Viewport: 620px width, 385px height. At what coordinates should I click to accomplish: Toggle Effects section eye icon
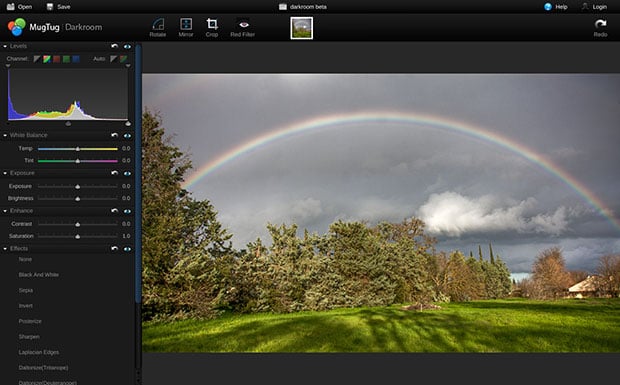127,249
